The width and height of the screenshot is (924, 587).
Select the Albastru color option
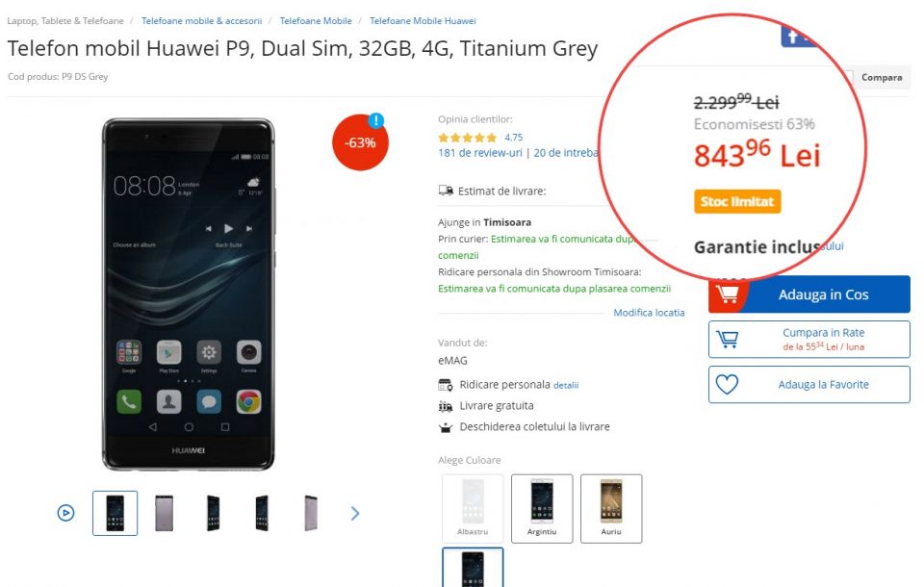click(x=473, y=508)
